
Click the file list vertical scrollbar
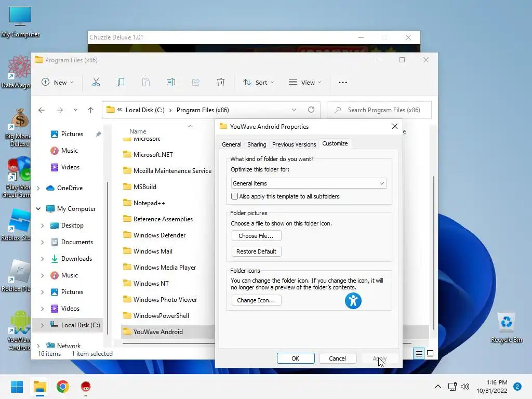coord(434,253)
